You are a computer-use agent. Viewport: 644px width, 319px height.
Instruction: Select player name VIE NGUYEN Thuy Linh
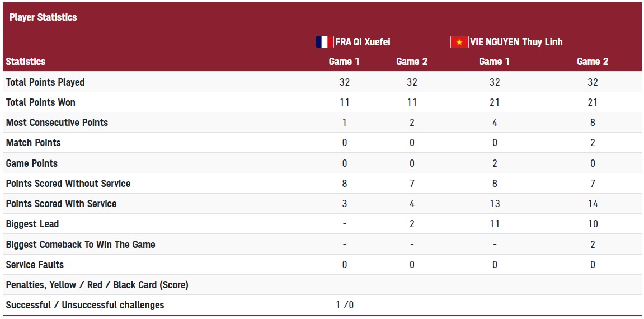pos(516,42)
